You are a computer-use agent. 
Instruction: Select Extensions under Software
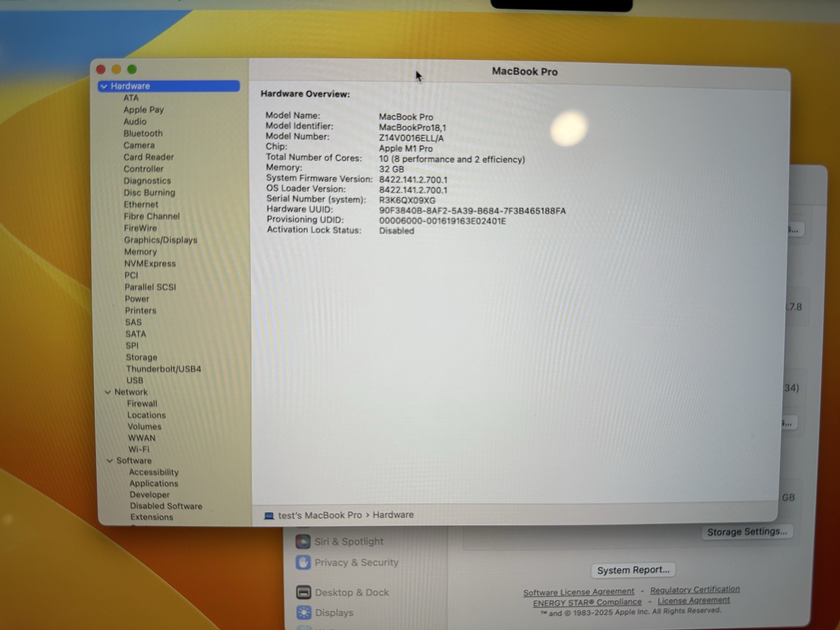(152, 517)
